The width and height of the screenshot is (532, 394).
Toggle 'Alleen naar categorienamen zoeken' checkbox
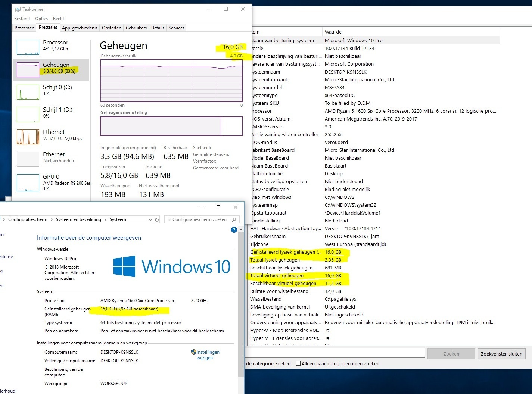click(298, 363)
